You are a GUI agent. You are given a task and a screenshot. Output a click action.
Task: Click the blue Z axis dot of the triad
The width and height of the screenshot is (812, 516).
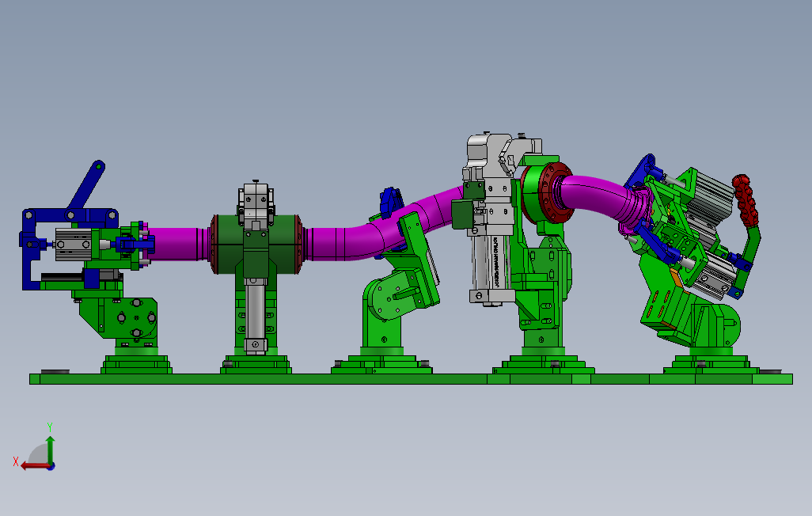point(51,466)
